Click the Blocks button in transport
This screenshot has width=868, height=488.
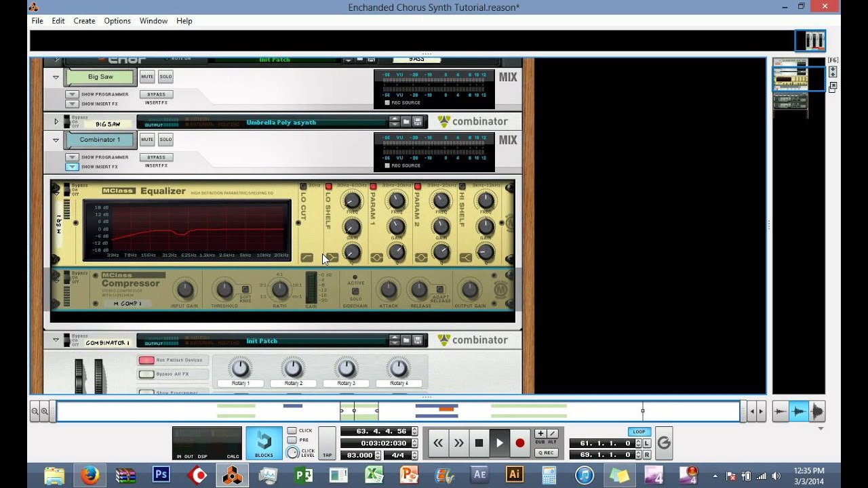(x=264, y=443)
